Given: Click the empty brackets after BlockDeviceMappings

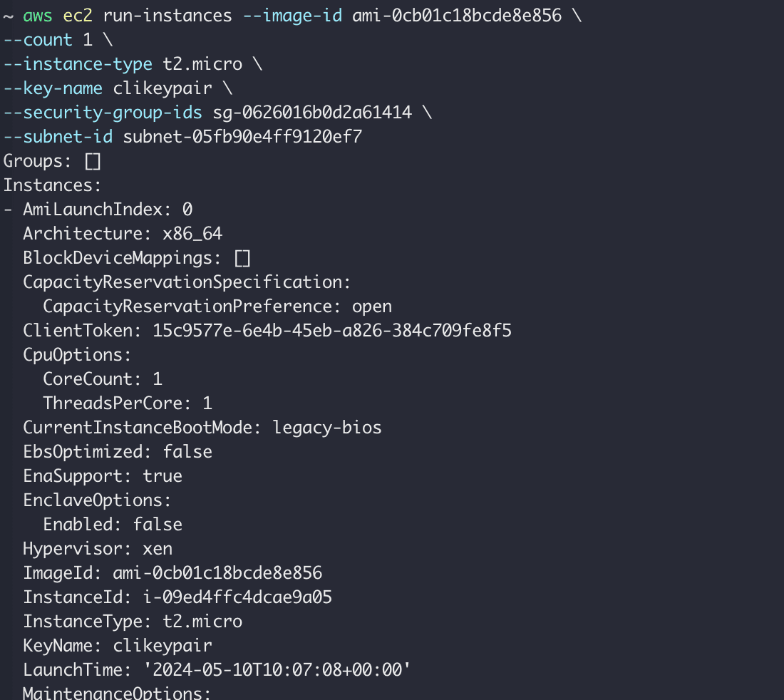Looking at the screenshot, I should [x=242, y=257].
